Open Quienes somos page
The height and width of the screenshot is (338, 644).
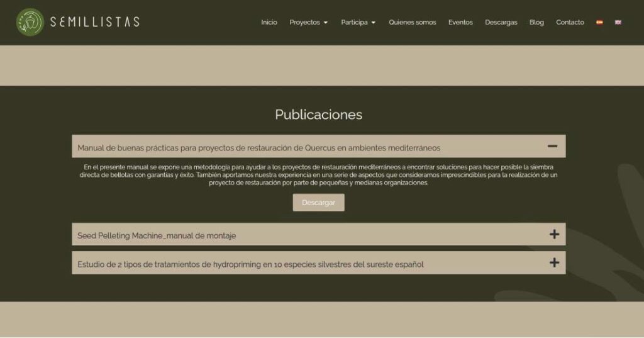click(413, 22)
